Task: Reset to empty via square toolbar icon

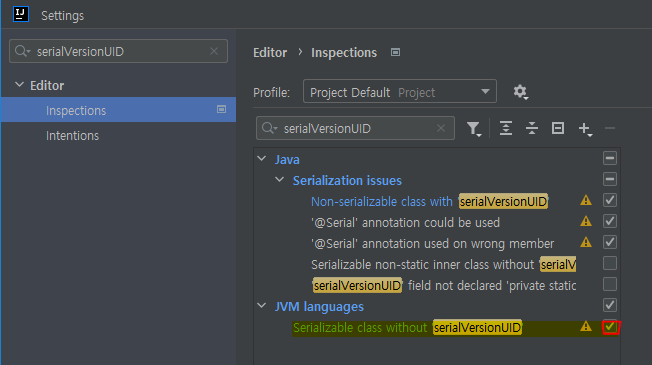Action: pyautogui.click(x=558, y=128)
